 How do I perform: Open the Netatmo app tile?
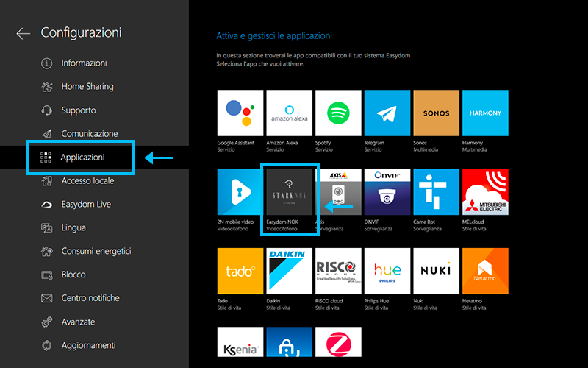point(485,271)
